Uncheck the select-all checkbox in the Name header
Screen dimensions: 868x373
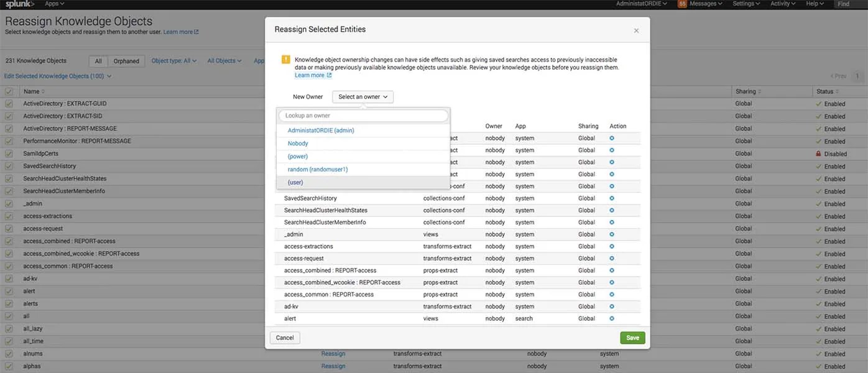click(x=9, y=91)
